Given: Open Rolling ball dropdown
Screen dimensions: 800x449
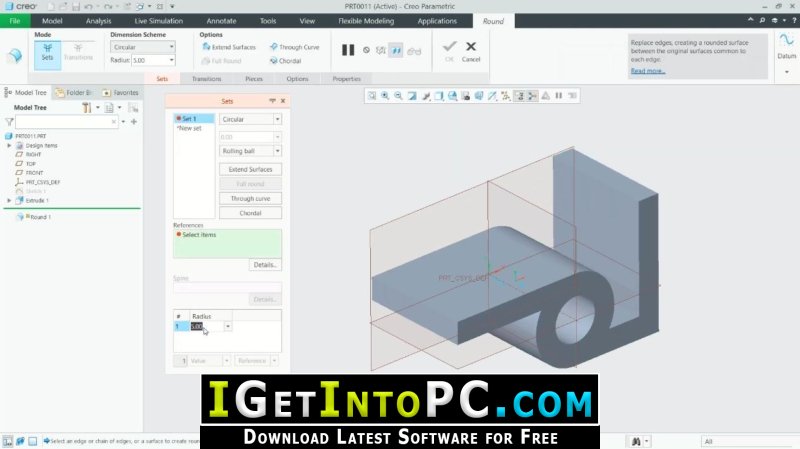Looking at the screenshot, I should click(x=251, y=151).
